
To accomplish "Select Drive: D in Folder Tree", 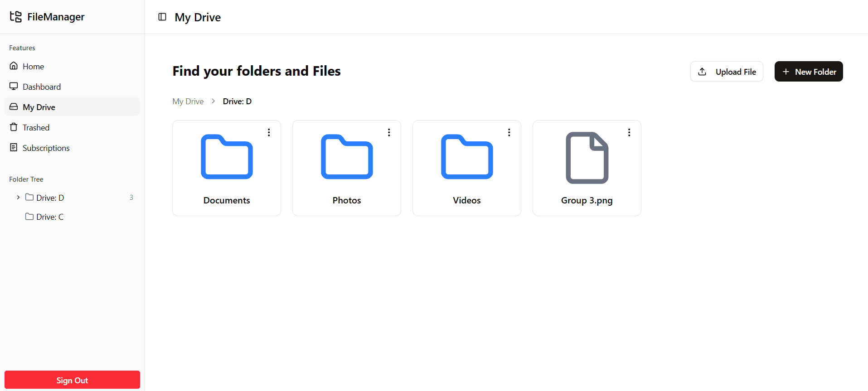I will (50, 198).
